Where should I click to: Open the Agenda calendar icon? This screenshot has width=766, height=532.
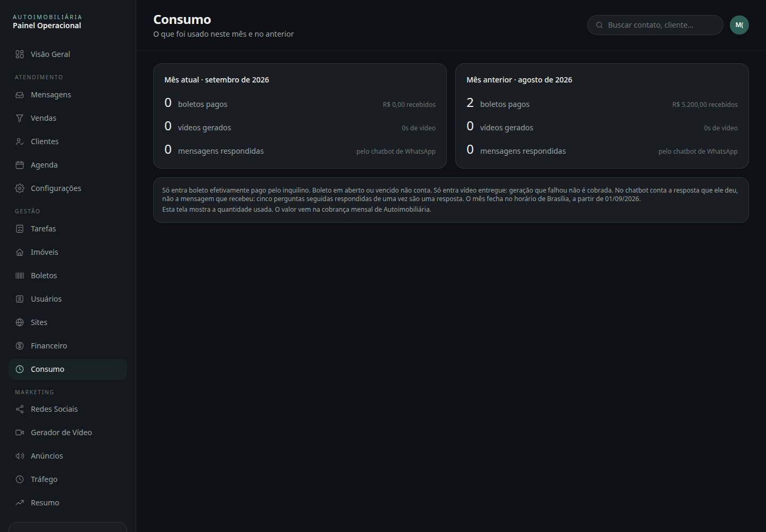(x=20, y=165)
